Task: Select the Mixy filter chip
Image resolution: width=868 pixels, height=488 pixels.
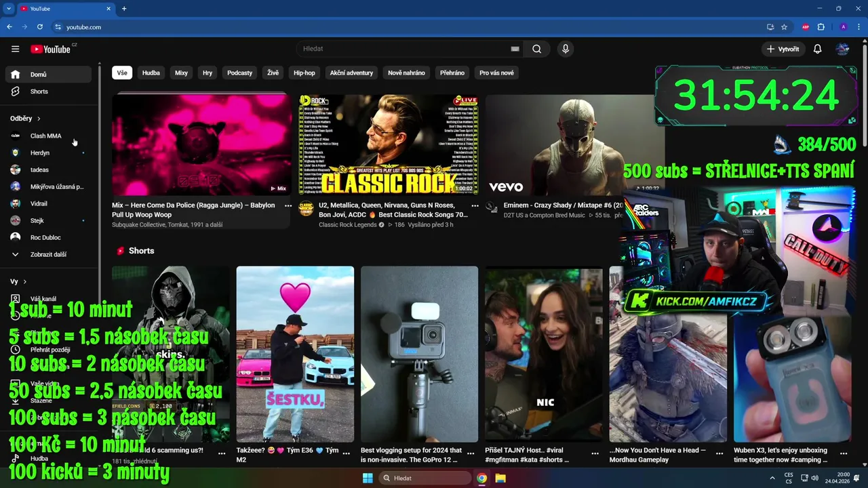Action: 181,73
